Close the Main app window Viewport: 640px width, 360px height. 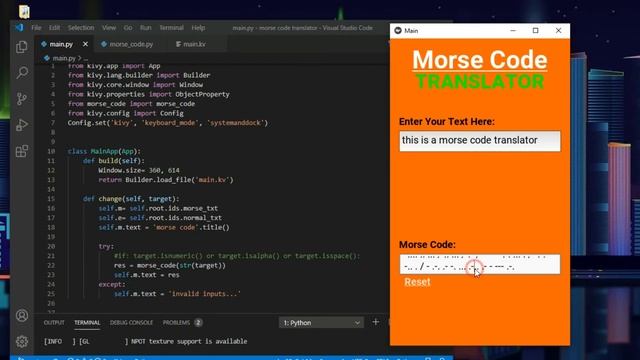[x=558, y=31]
